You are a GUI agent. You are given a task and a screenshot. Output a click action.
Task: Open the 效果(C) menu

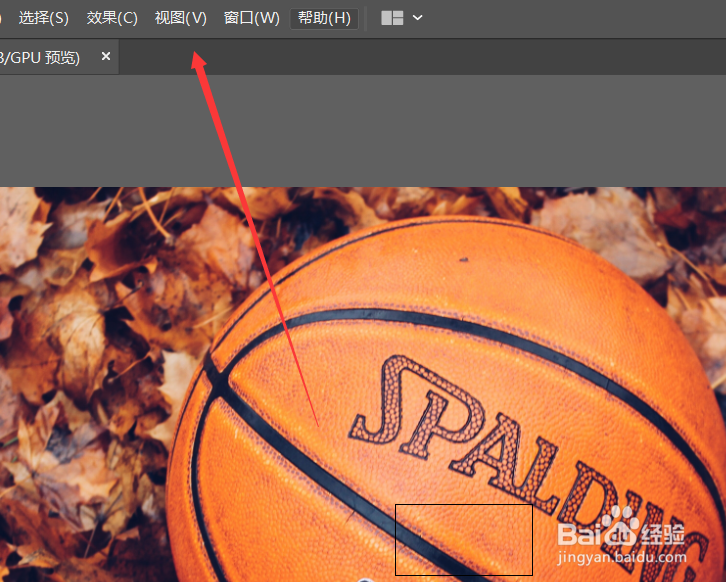click(x=112, y=18)
